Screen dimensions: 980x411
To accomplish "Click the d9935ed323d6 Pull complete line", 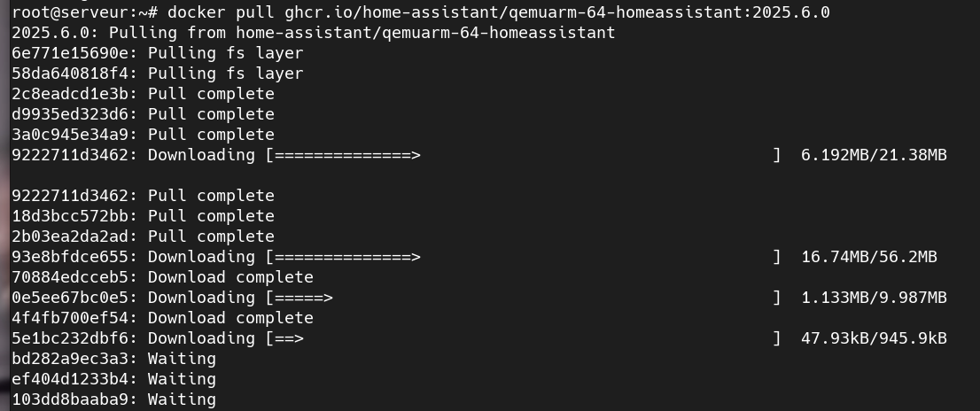I will pos(143,114).
